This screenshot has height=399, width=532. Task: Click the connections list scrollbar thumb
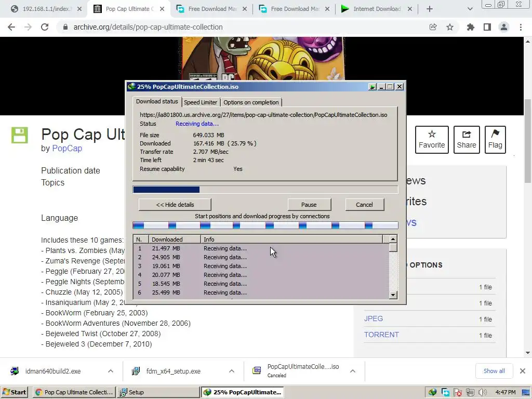pos(393,247)
